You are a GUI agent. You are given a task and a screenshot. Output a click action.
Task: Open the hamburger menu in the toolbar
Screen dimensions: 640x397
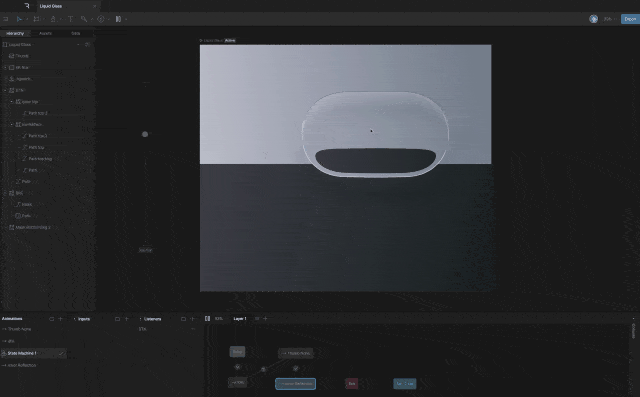pyautogui.click(x=6, y=19)
